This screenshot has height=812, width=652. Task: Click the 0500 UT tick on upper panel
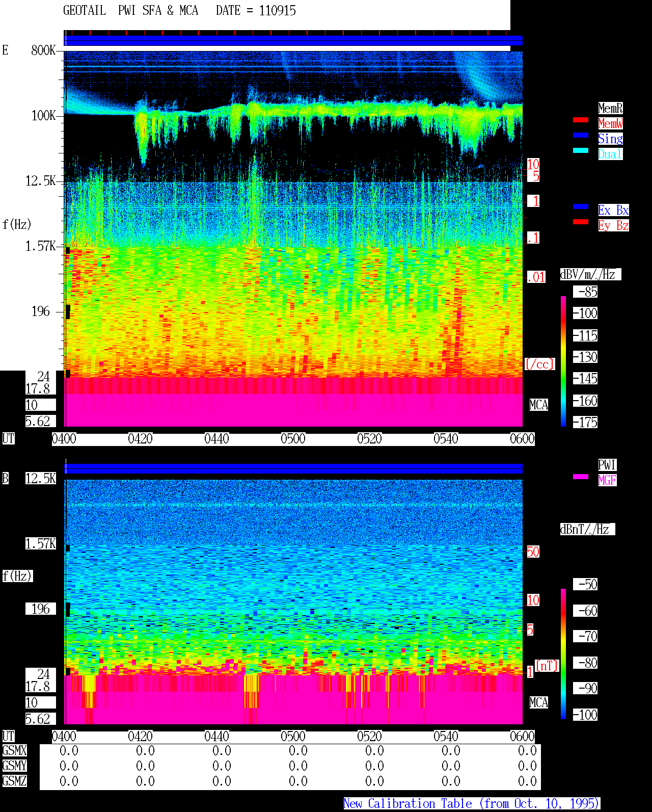pos(293,438)
